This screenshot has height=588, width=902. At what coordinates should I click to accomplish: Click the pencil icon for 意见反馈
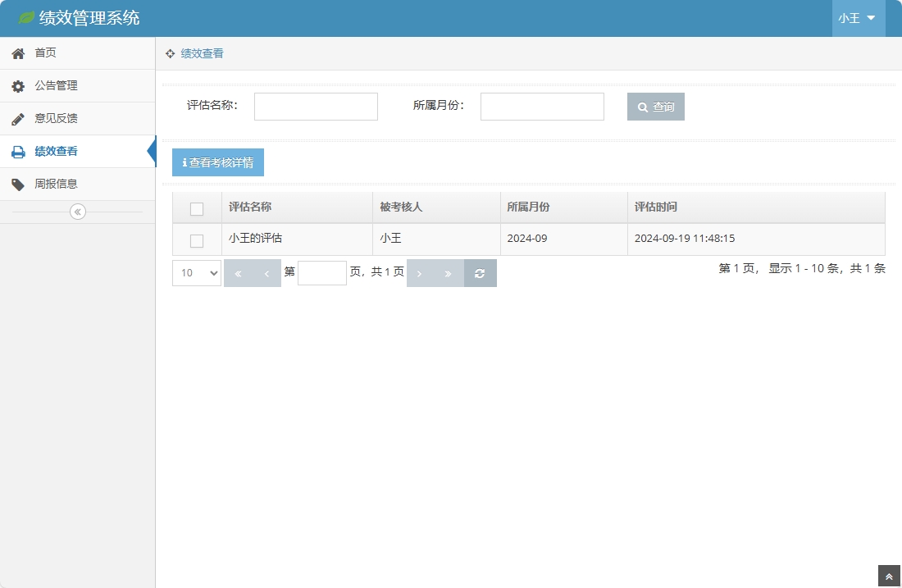click(19, 118)
